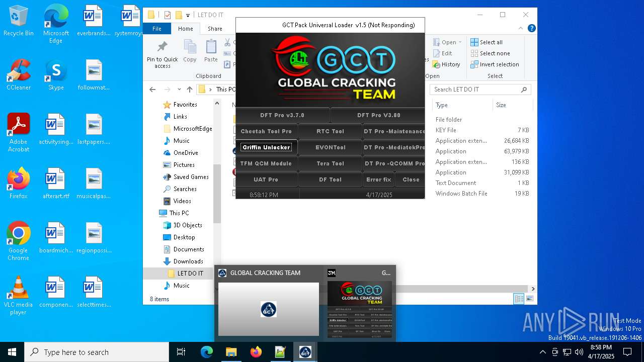This screenshot has width=644, height=362.
Task: Open File Explorer Help icon
Action: tap(531, 29)
